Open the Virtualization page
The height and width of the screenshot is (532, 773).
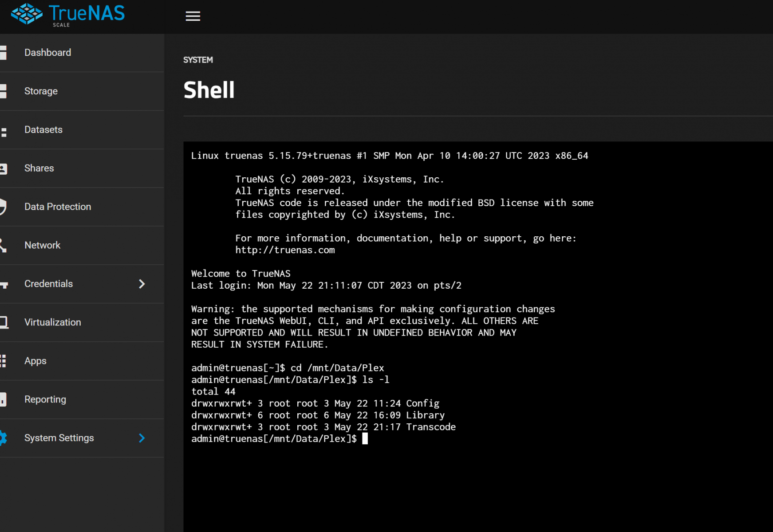click(82, 323)
